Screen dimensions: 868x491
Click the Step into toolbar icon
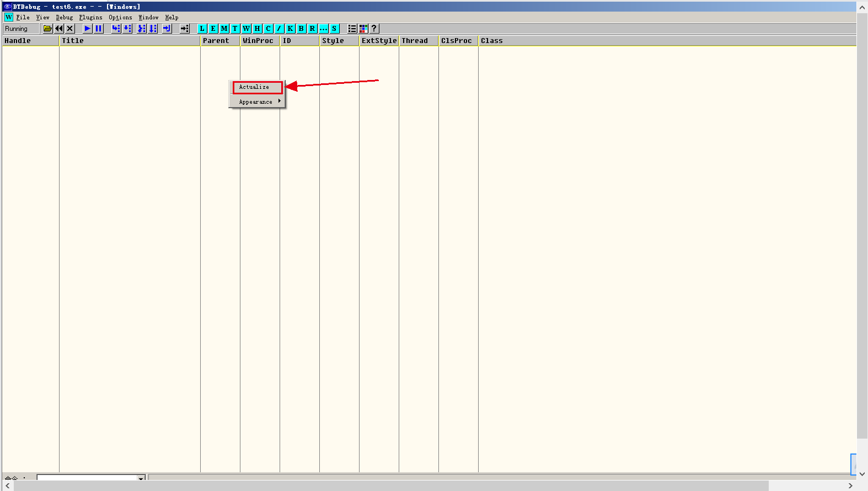[x=116, y=29]
